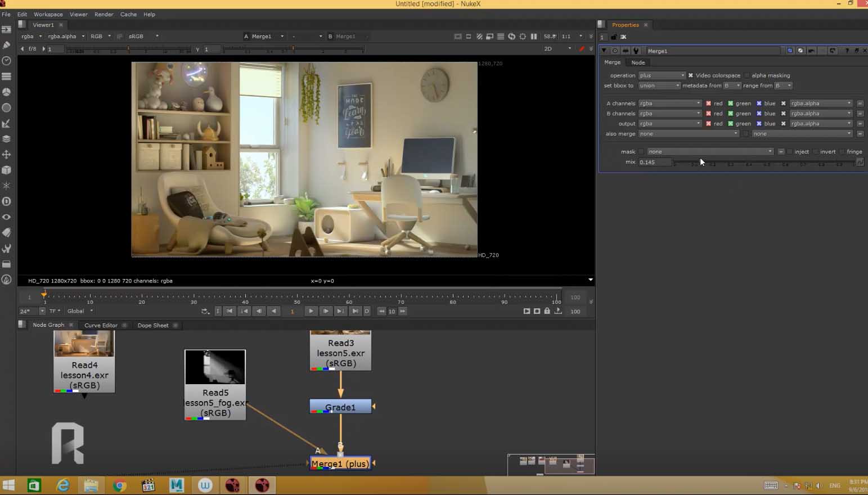This screenshot has height=495, width=868.
Task: Enable the alpha masking checkbox
Action: coord(746,75)
